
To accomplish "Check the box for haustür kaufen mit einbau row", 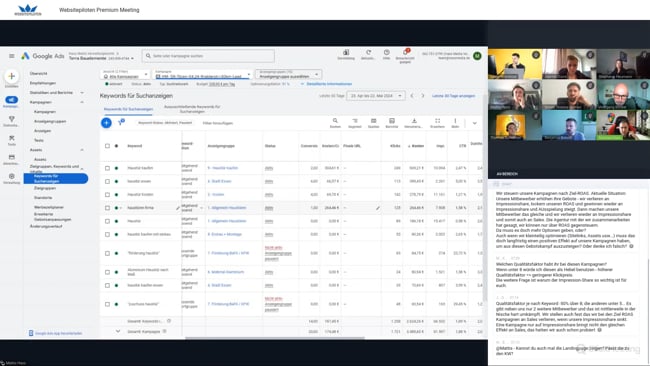I will (107, 235).
